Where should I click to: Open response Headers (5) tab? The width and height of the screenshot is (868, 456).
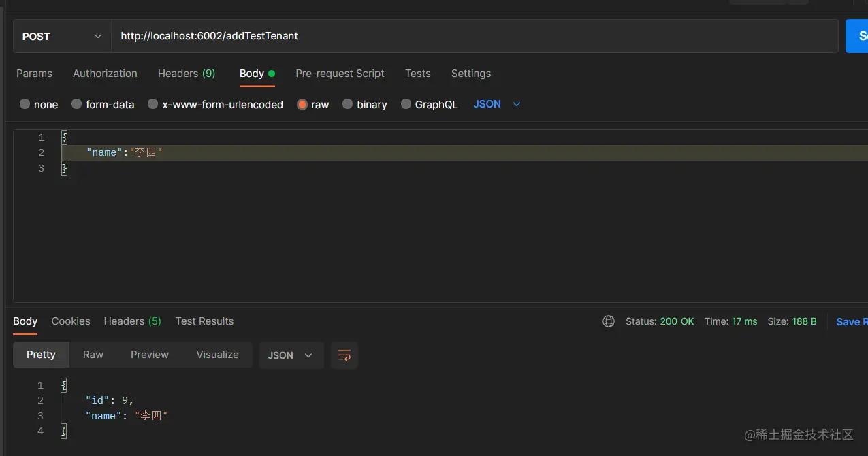[x=133, y=321]
